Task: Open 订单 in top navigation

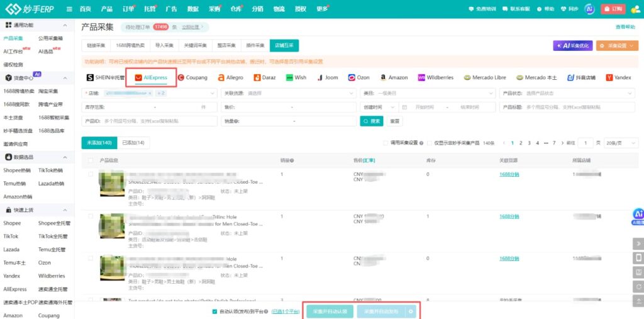Action: [x=128, y=9]
